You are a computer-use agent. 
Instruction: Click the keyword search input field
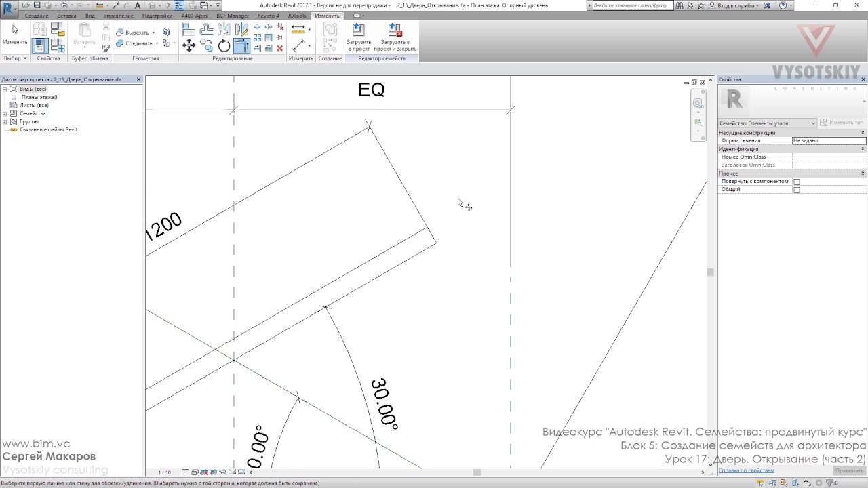click(632, 5)
